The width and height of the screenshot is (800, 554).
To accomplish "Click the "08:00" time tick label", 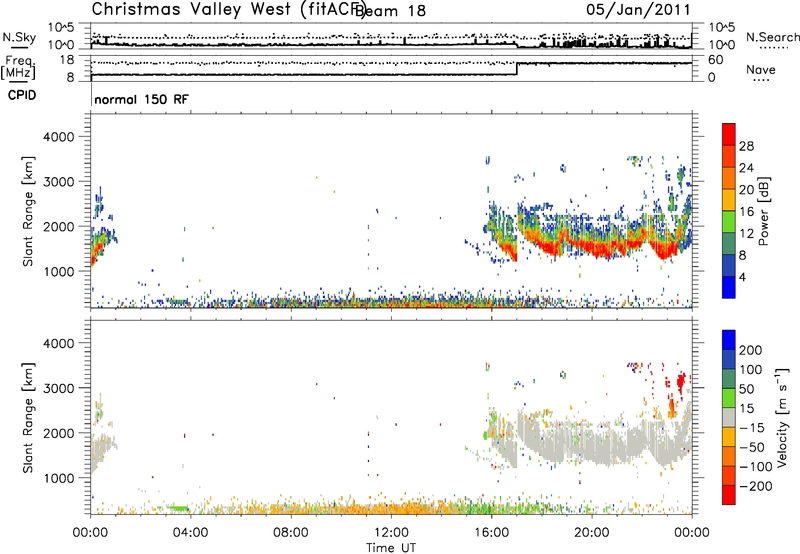I will tap(291, 533).
